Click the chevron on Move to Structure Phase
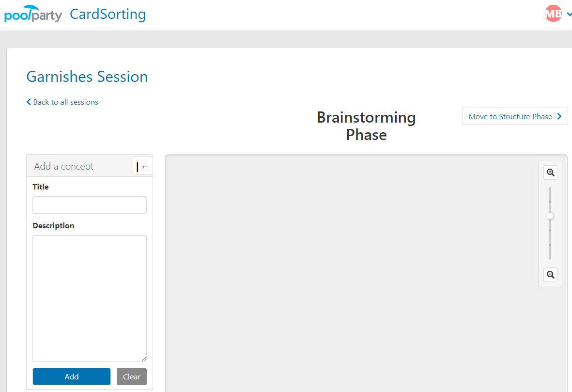 (559, 116)
